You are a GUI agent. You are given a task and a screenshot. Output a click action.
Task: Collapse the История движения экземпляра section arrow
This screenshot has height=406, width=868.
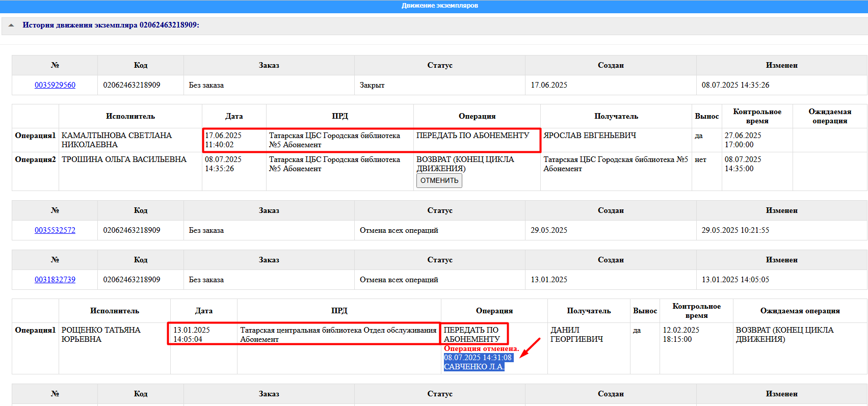click(x=11, y=25)
